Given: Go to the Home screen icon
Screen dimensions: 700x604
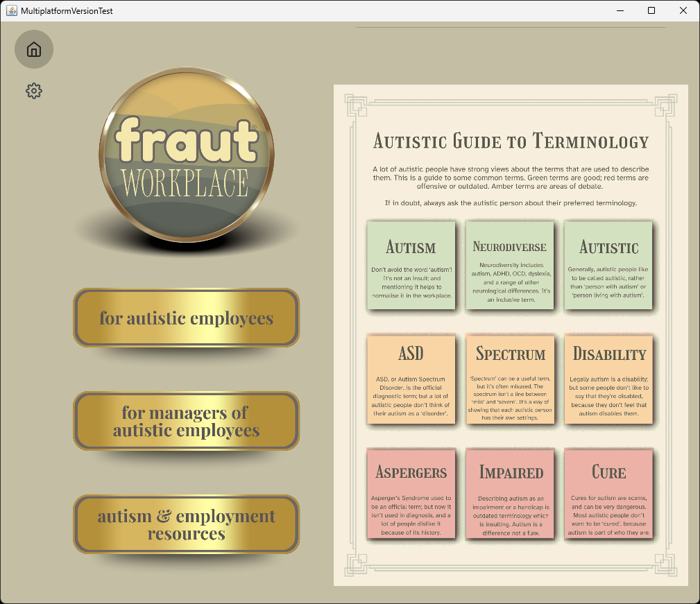Looking at the screenshot, I should [x=34, y=49].
